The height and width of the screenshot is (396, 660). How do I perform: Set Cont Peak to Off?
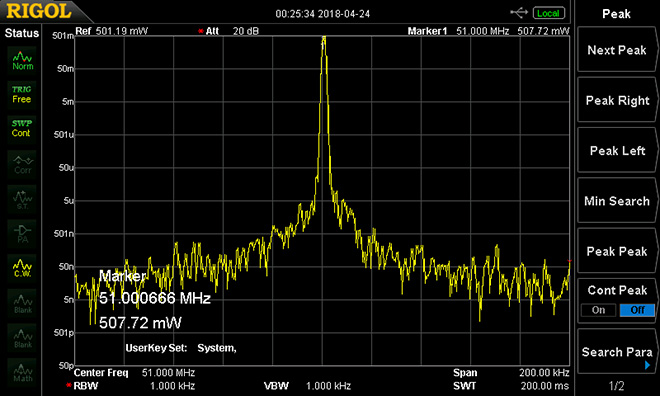tap(637, 310)
